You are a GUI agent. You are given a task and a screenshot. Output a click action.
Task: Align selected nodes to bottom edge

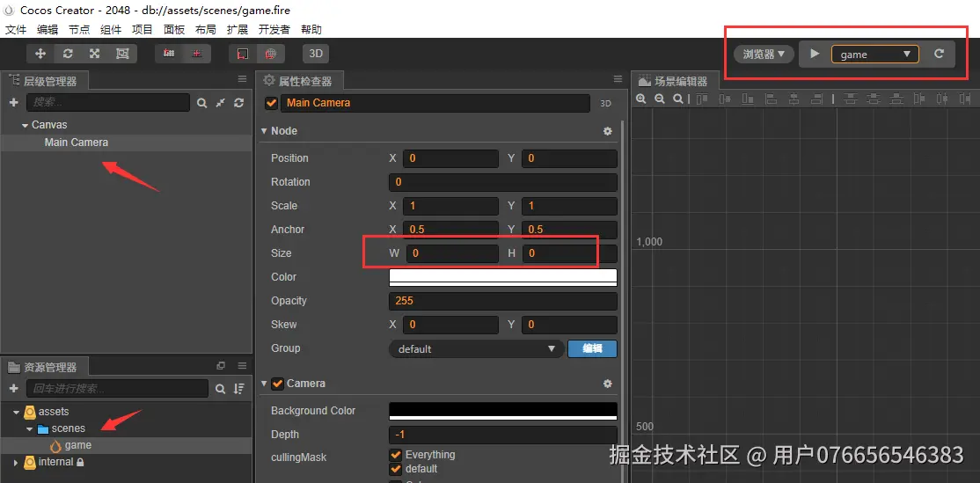pos(748,99)
